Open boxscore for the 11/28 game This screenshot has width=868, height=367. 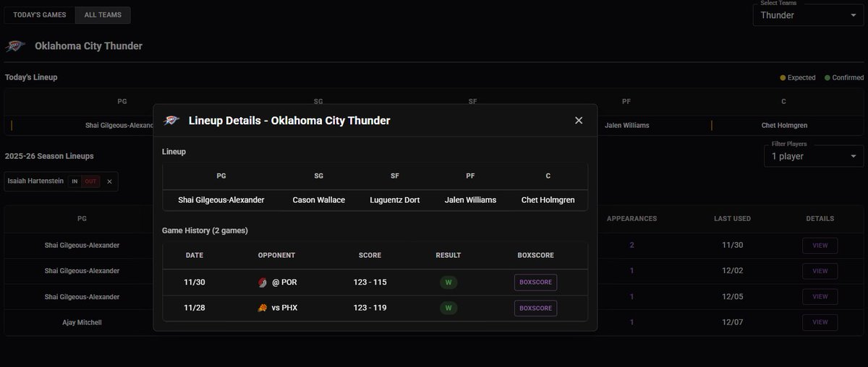coord(535,308)
